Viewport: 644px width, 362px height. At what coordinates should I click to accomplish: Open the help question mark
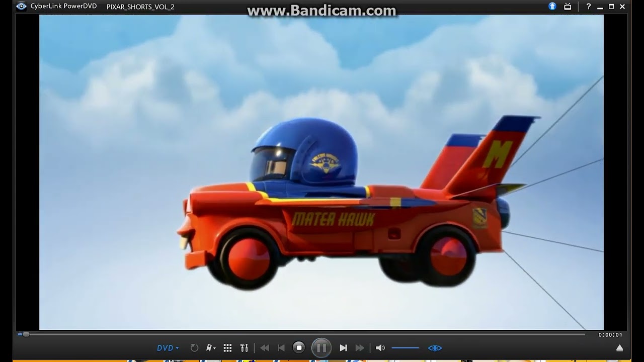(588, 7)
